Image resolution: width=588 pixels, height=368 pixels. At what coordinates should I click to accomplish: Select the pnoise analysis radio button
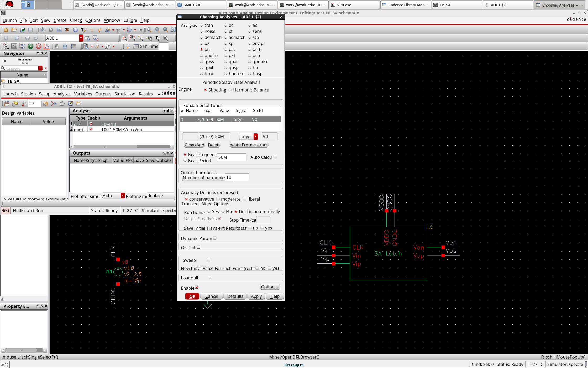coord(201,55)
